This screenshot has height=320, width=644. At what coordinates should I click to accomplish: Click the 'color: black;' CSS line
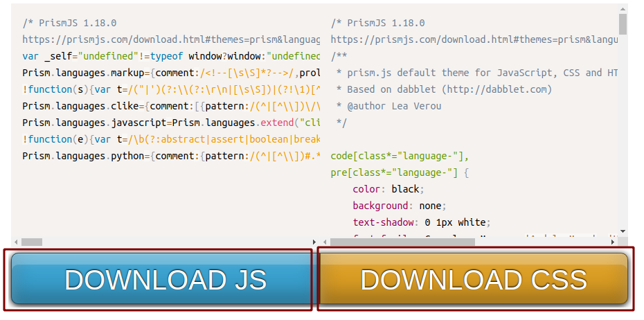coord(388,189)
